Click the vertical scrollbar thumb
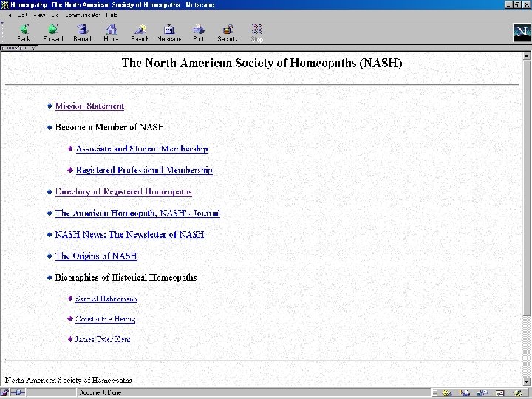 (527, 188)
